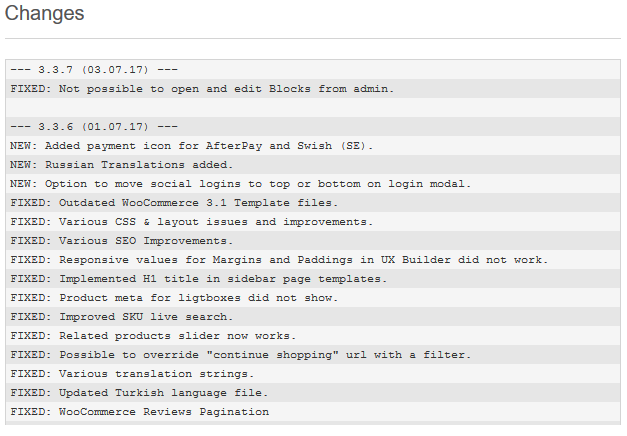Click the Various CSS & layout issues line
Image resolution: width=627 pixels, height=436 pixels.
tap(191, 222)
